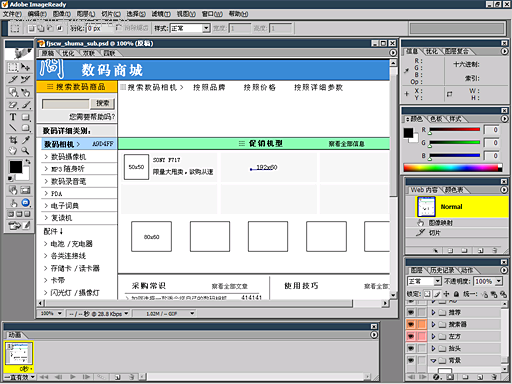Toggle the eye icon of 搜索器 layer

click(411, 324)
